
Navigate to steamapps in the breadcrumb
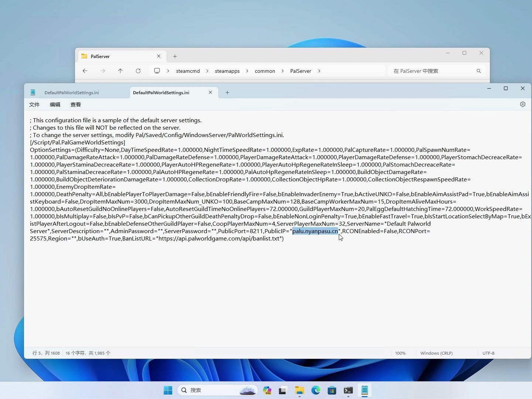227,71
